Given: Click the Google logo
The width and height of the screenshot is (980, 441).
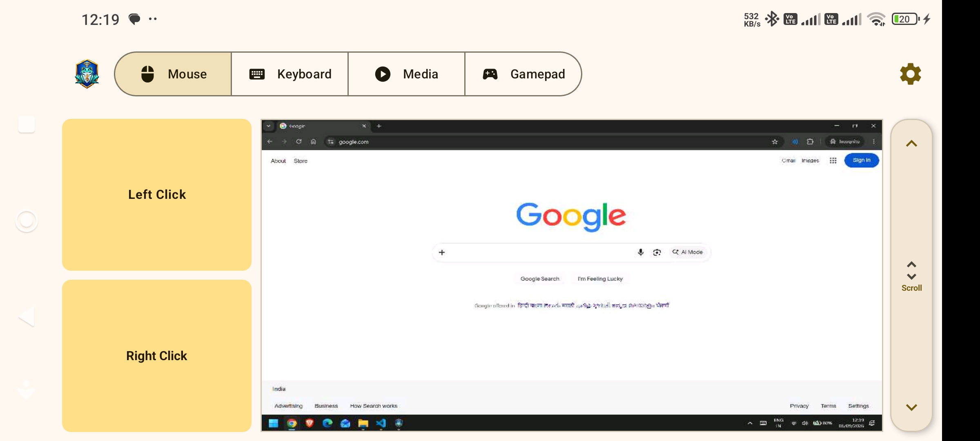Looking at the screenshot, I should click(571, 217).
